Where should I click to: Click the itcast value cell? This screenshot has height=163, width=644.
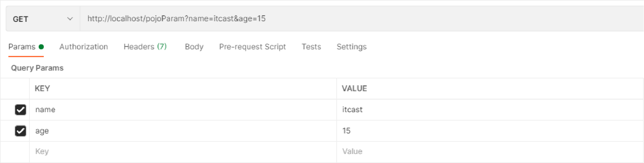coord(490,110)
